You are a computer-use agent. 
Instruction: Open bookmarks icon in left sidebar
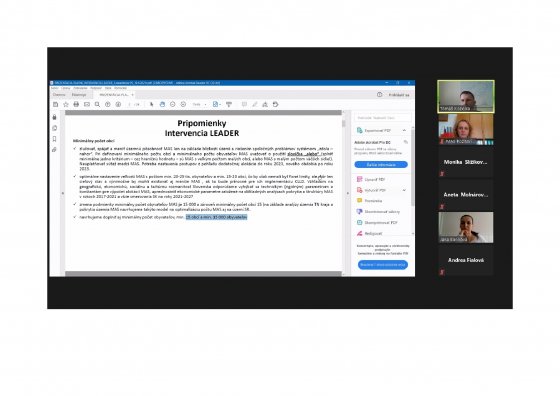pyautogui.click(x=54, y=139)
